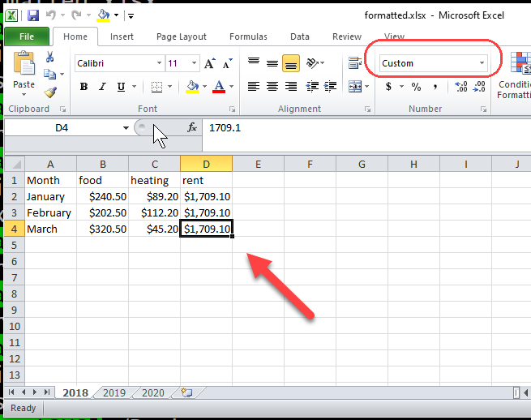The width and height of the screenshot is (531, 420).
Task: Toggle Bold formatting
Action: coord(84,87)
